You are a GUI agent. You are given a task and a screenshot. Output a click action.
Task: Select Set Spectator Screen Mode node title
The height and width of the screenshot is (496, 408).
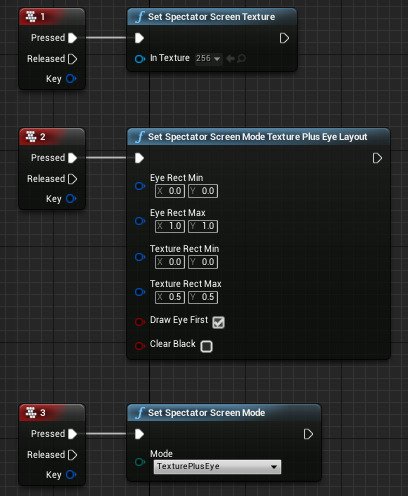pos(206,413)
